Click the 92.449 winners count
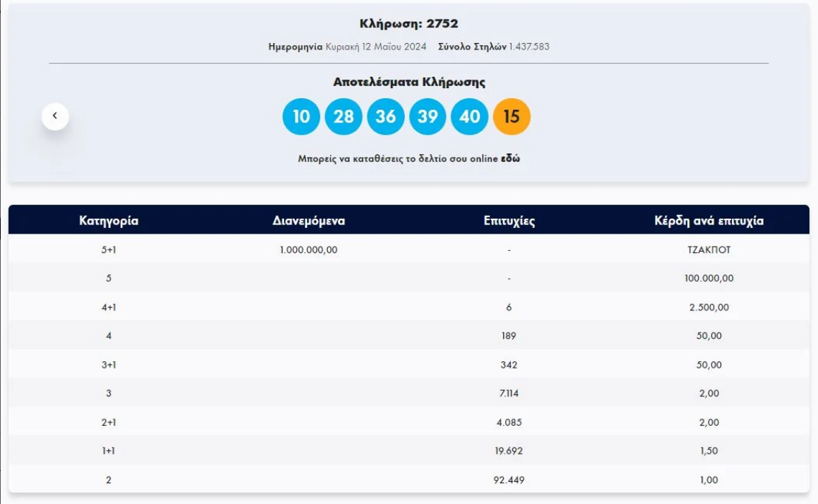 [x=509, y=480]
